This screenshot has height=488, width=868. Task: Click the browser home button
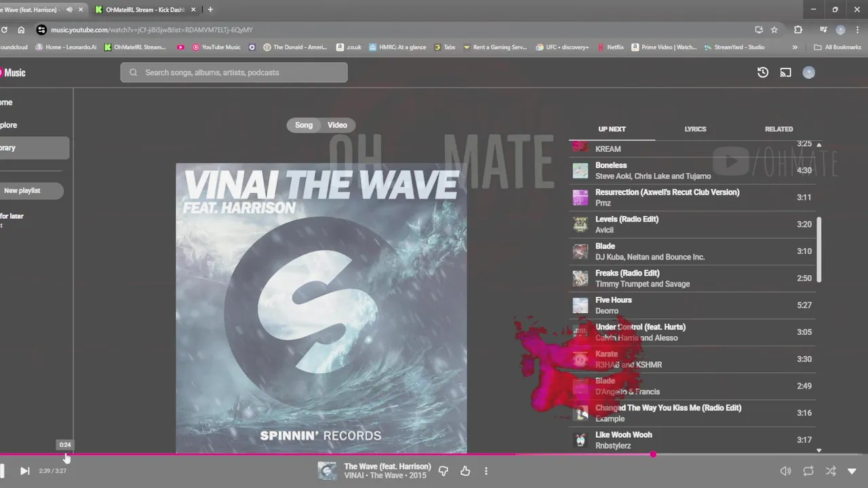click(x=21, y=30)
